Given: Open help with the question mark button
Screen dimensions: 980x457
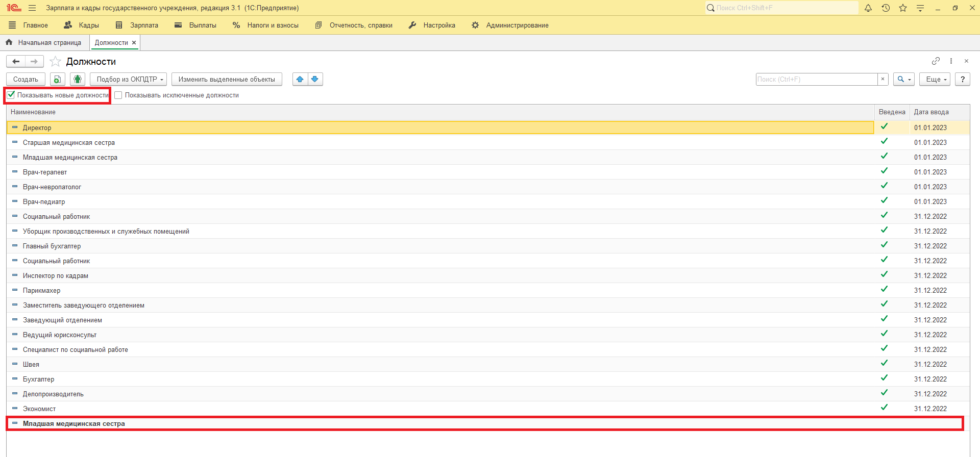Looking at the screenshot, I should tap(962, 79).
